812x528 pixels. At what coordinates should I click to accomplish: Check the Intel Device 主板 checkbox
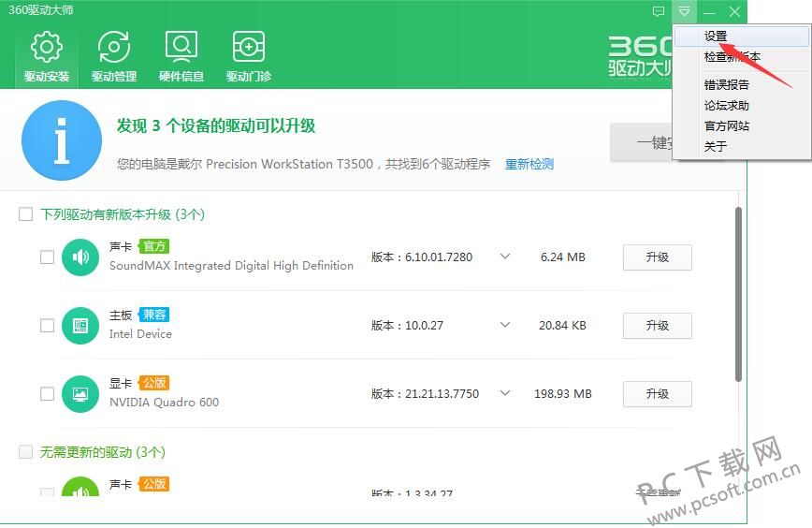[47, 326]
